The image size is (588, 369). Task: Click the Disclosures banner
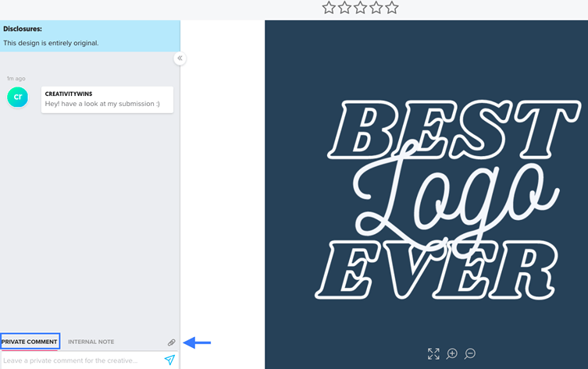click(90, 36)
